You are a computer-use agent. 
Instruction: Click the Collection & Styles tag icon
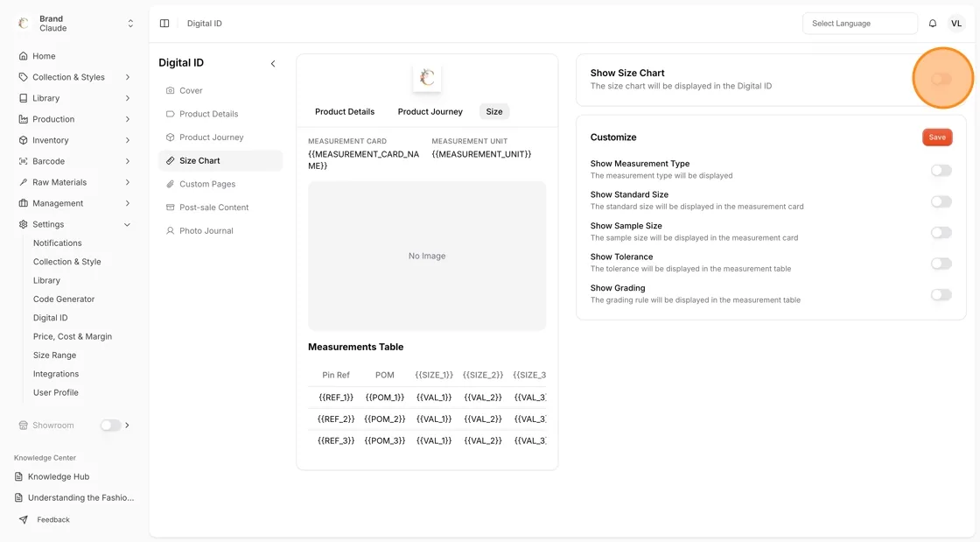(23, 77)
